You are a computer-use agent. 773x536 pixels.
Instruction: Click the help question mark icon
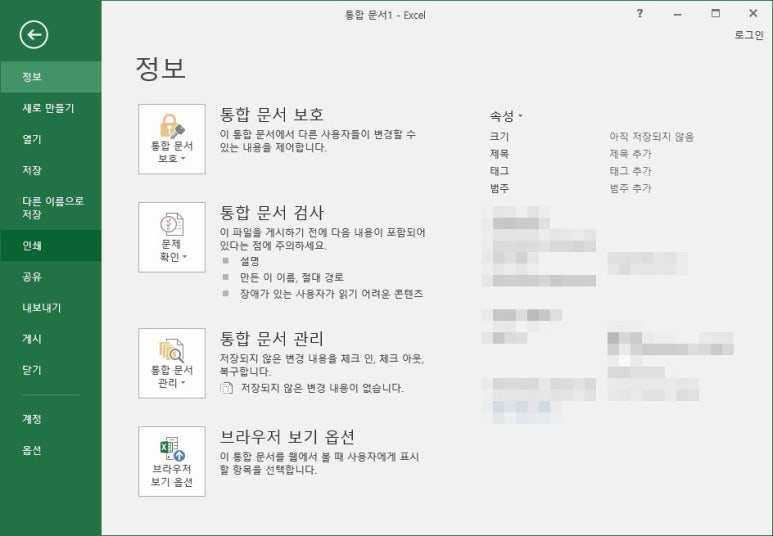pos(639,14)
